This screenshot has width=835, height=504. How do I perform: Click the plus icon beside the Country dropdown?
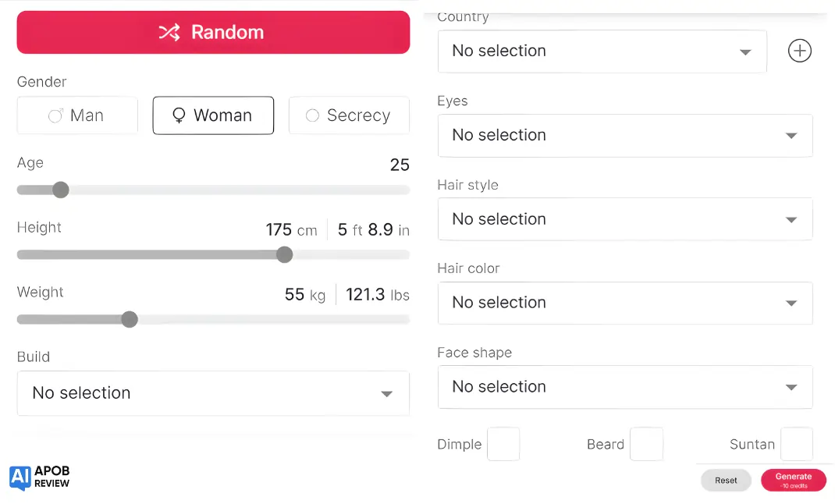pos(799,51)
